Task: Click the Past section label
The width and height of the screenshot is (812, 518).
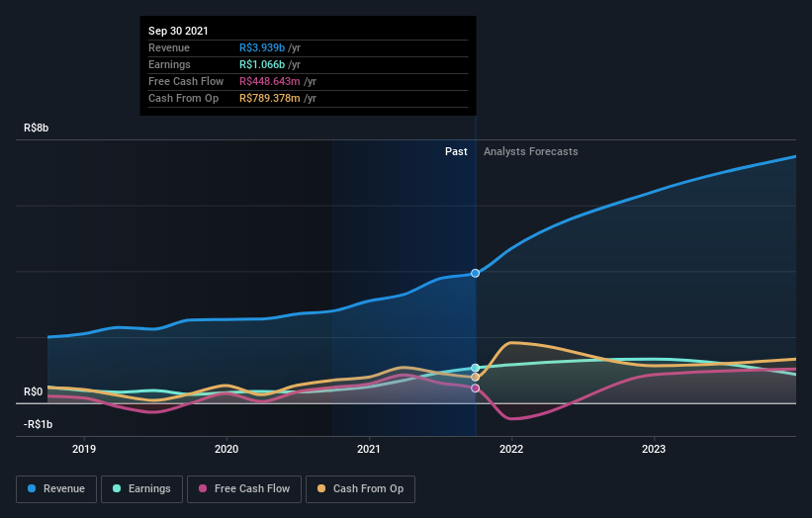Action: (x=456, y=151)
